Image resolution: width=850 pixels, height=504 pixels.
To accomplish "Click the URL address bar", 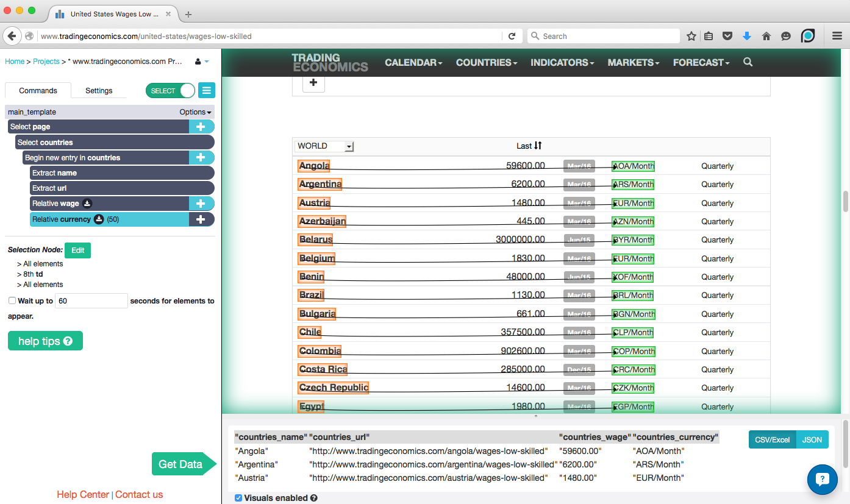I will click(268, 36).
